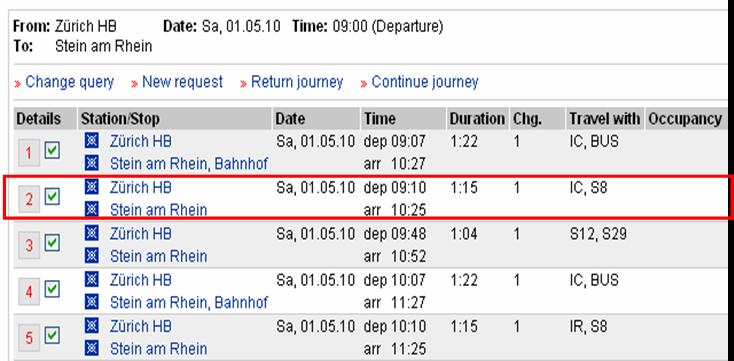
Task: Select the Return journey link
Action: coord(297,82)
